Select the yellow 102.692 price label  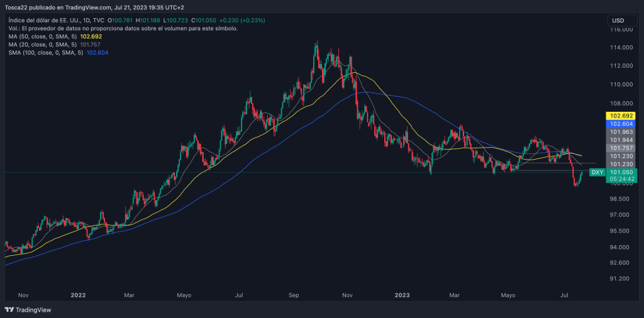pos(620,116)
